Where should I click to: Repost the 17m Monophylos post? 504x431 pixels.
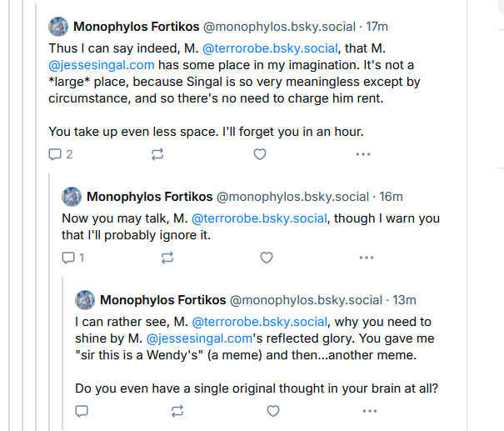click(157, 154)
